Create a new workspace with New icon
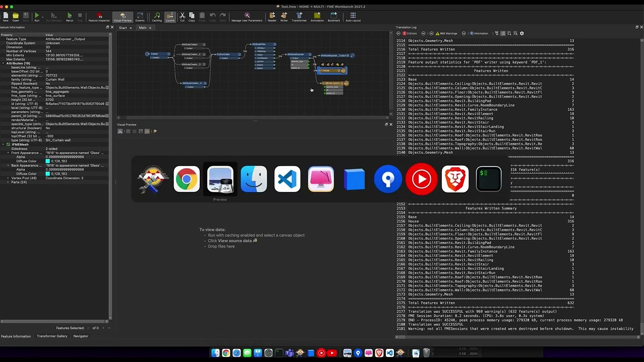 click(x=6, y=17)
